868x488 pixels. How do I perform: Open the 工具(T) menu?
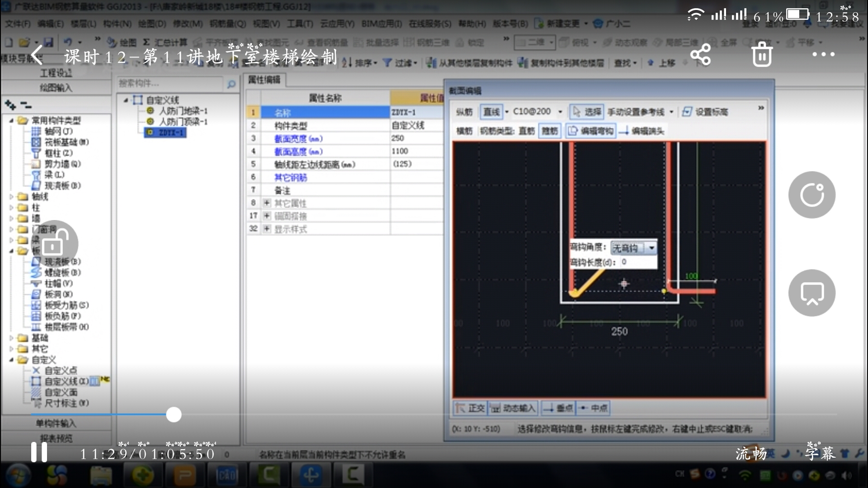click(x=300, y=23)
